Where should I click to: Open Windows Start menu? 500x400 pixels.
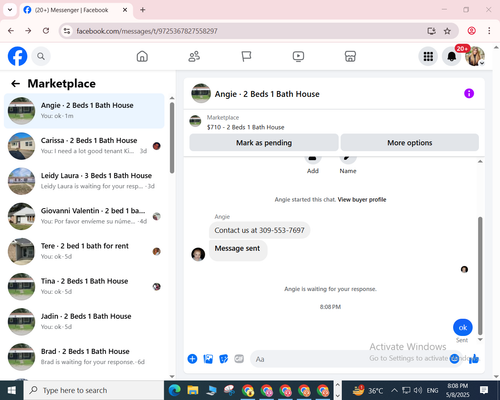click(12, 390)
